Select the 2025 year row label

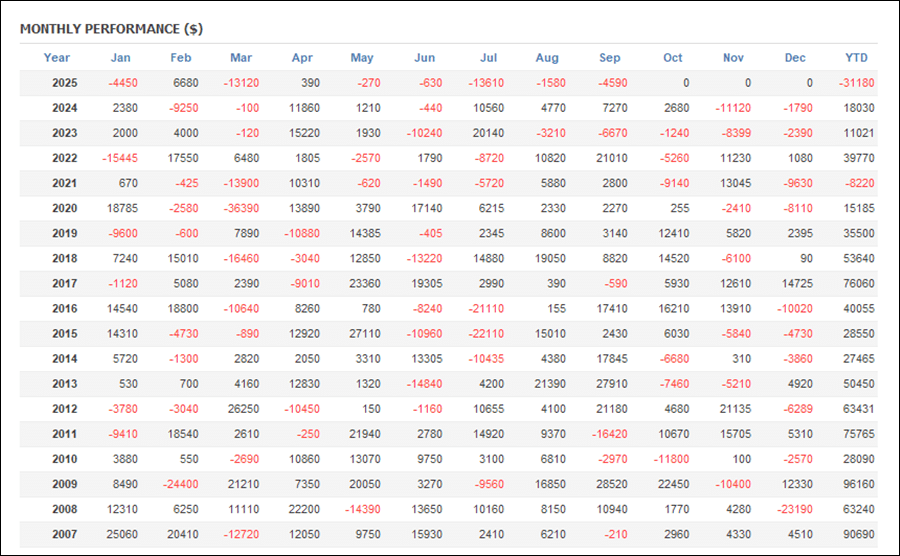point(65,83)
